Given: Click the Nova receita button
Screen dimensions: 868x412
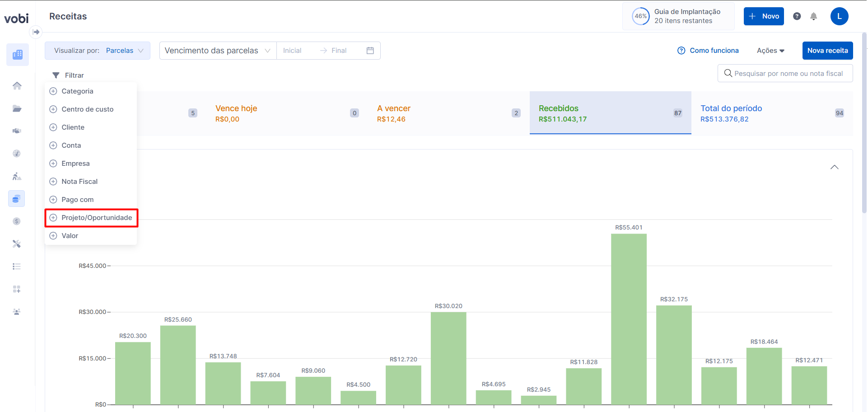Looking at the screenshot, I should (x=827, y=51).
